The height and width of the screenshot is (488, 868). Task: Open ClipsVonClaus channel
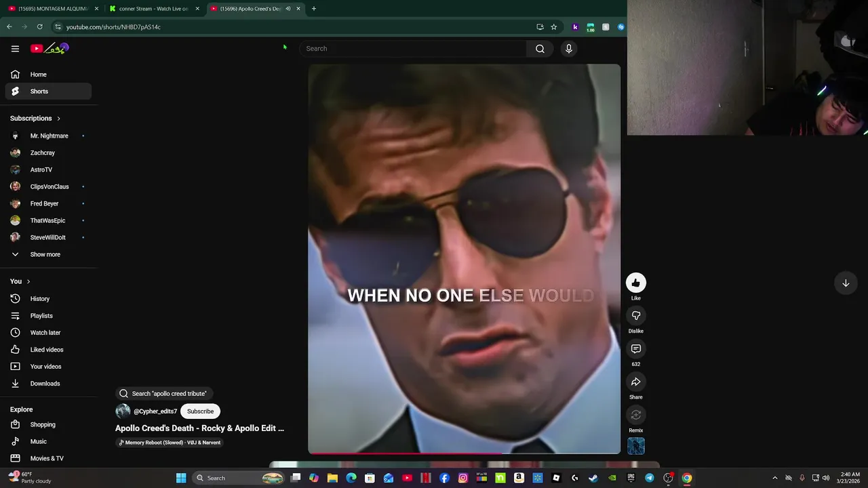point(48,186)
